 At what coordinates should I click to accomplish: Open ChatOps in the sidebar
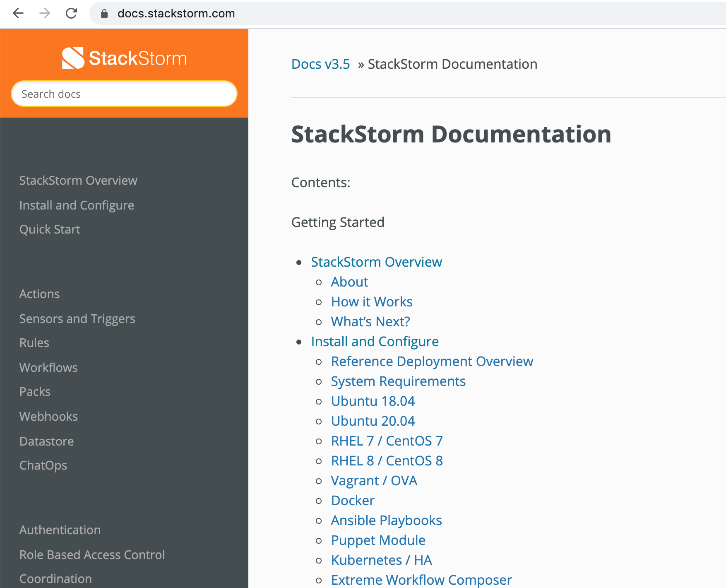43,465
